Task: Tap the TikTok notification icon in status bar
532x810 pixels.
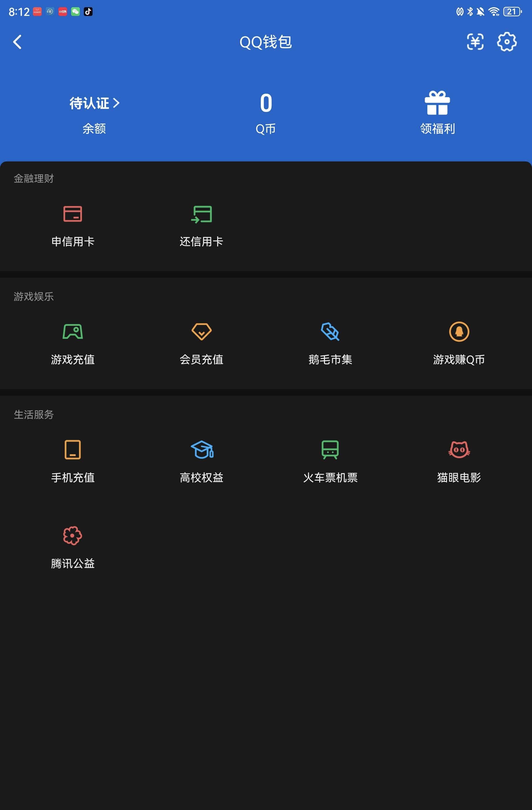Action: click(x=88, y=12)
